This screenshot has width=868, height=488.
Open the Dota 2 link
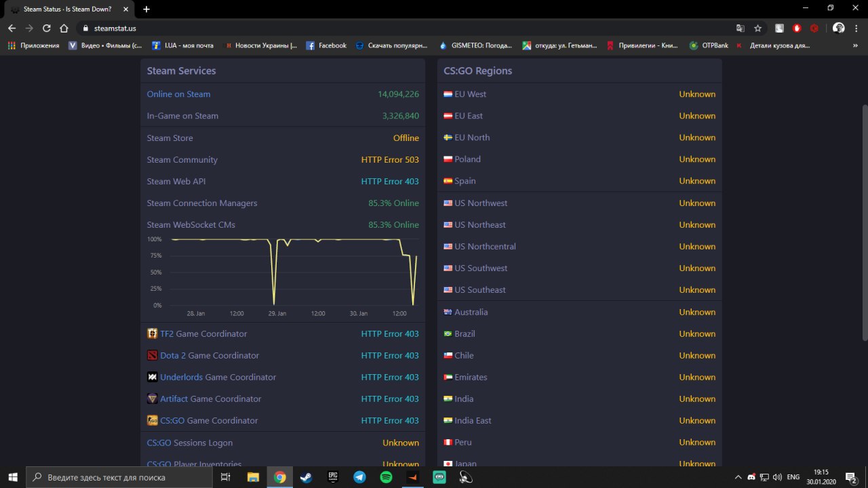173,355
